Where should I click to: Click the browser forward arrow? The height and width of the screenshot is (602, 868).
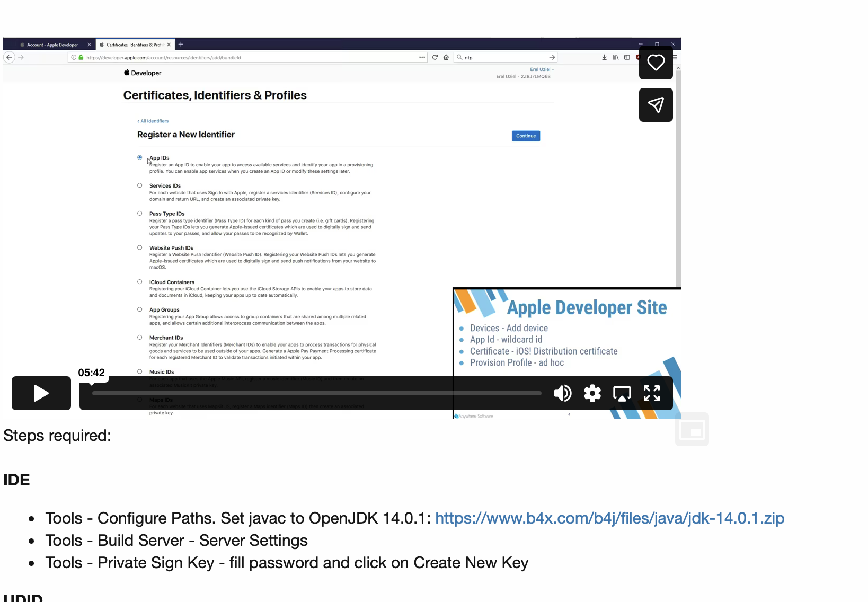pyautogui.click(x=21, y=57)
